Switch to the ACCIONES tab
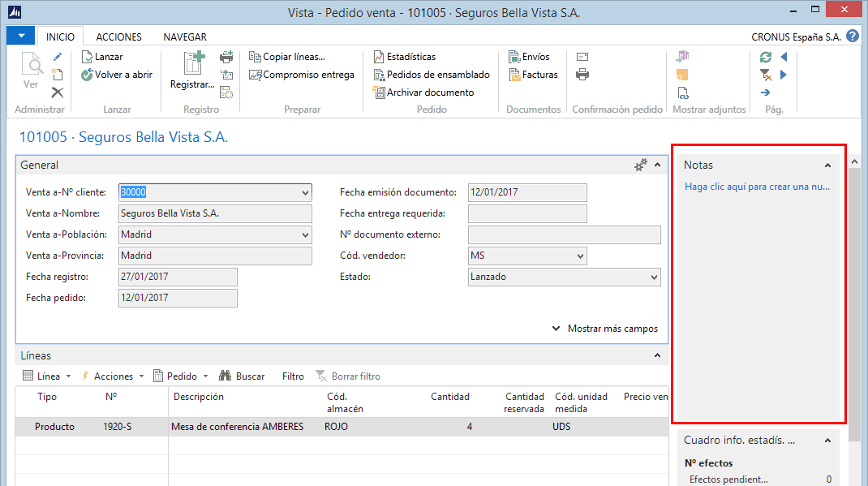868x486 pixels. click(118, 37)
